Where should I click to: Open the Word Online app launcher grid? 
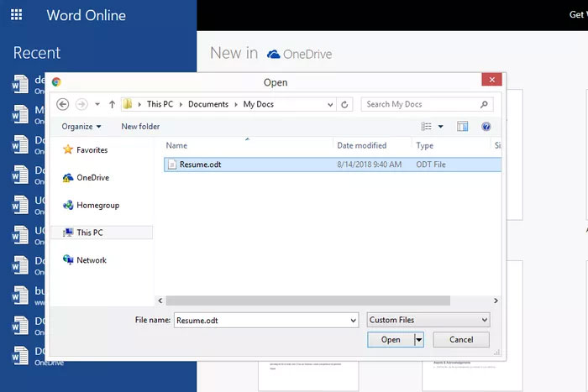(x=17, y=15)
